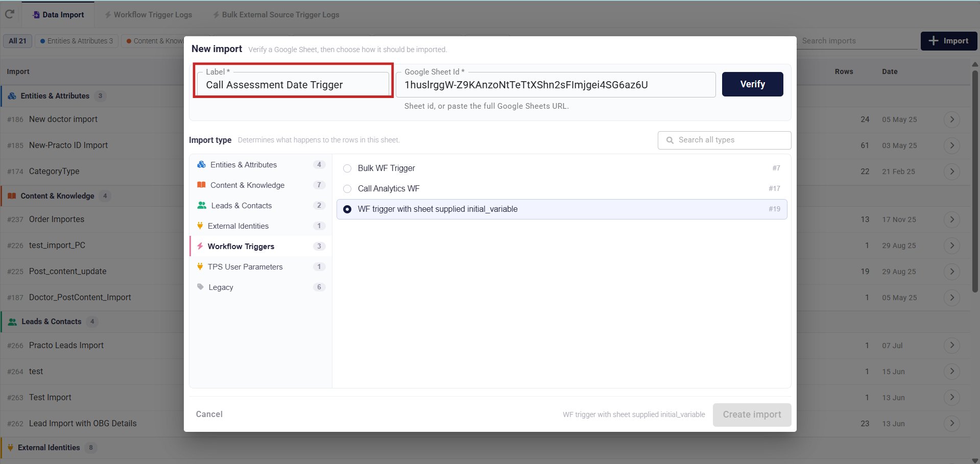Click the Date column header

pos(890,71)
